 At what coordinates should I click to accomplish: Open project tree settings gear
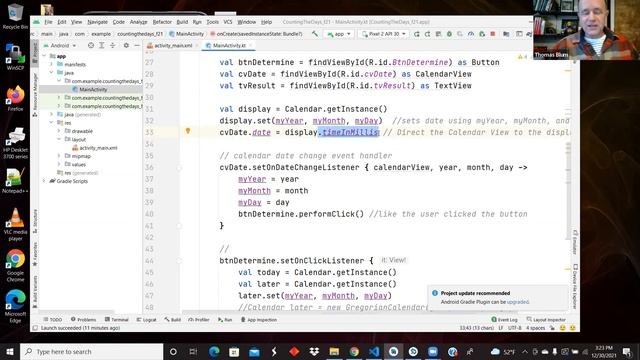pos(126,45)
